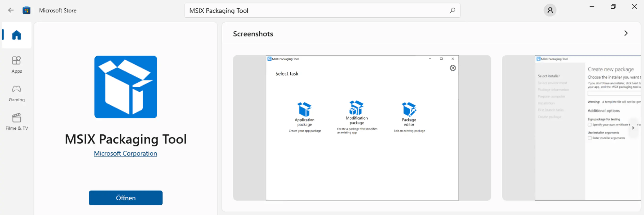
Task: Minimize the Microsoft Store window
Action: tap(592, 7)
